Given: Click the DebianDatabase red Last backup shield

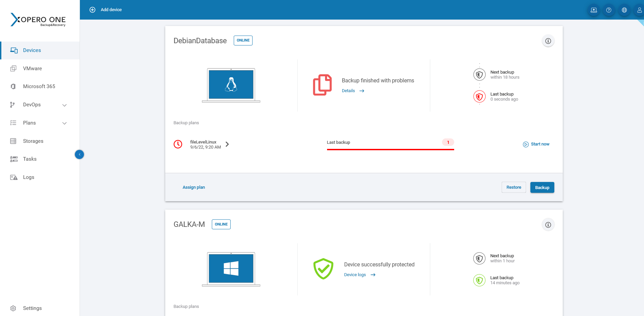Looking at the screenshot, I should coord(479,97).
